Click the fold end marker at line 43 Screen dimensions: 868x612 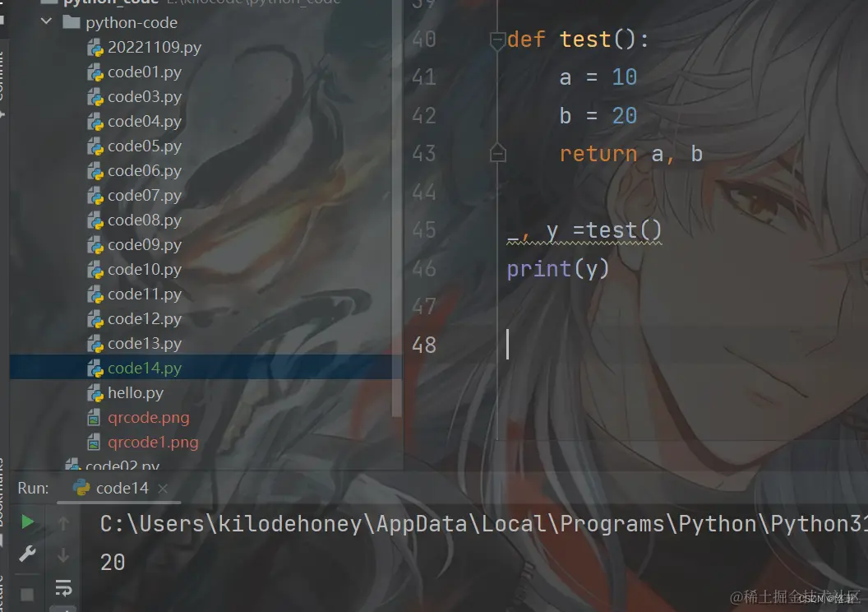pyautogui.click(x=497, y=154)
